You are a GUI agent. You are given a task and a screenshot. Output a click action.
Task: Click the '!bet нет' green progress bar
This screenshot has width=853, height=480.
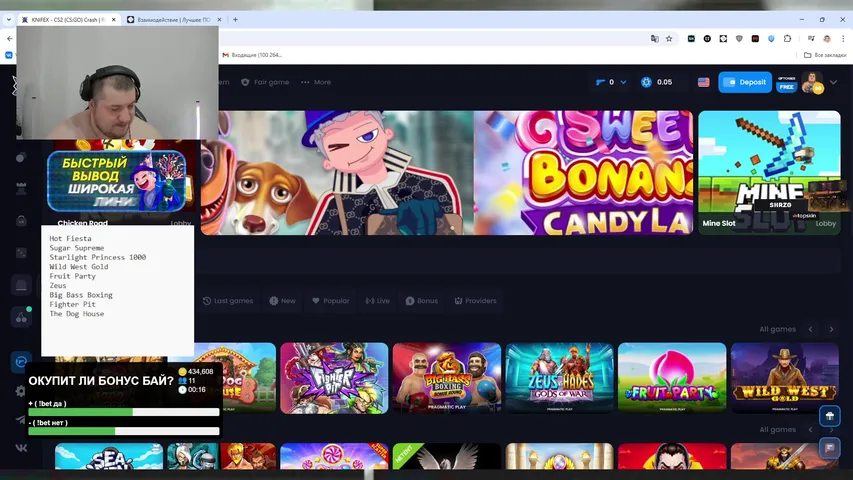124,431
